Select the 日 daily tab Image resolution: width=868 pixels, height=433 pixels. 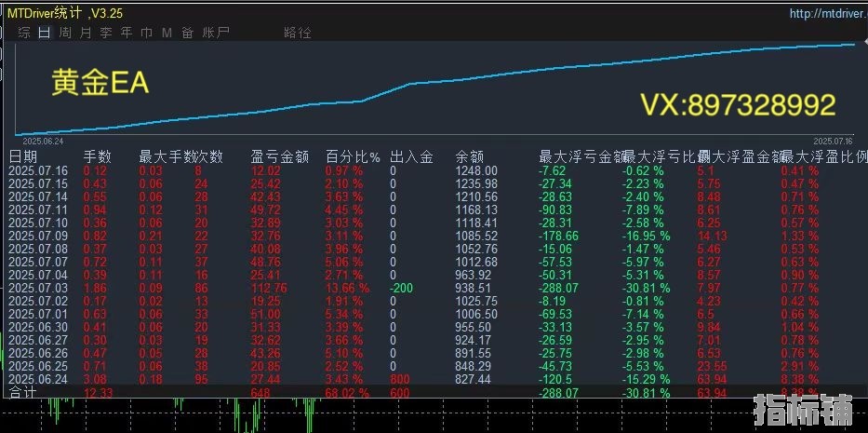(x=45, y=33)
